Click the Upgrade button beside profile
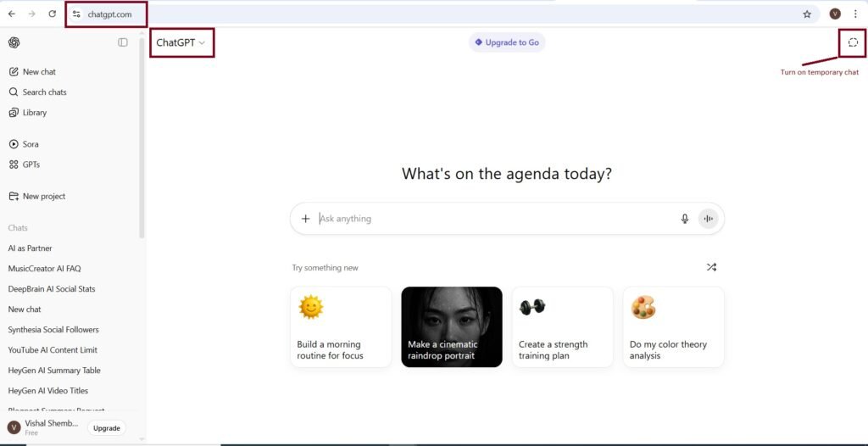 [107, 428]
